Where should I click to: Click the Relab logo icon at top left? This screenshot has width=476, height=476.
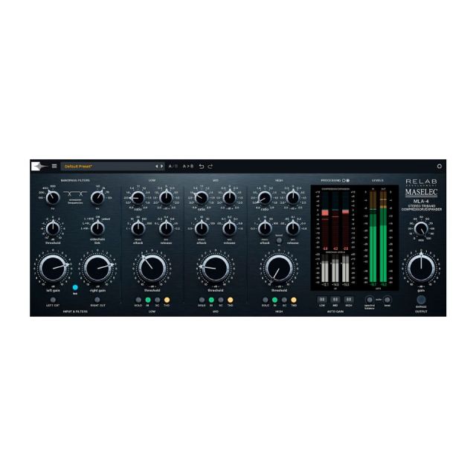tap(39, 166)
